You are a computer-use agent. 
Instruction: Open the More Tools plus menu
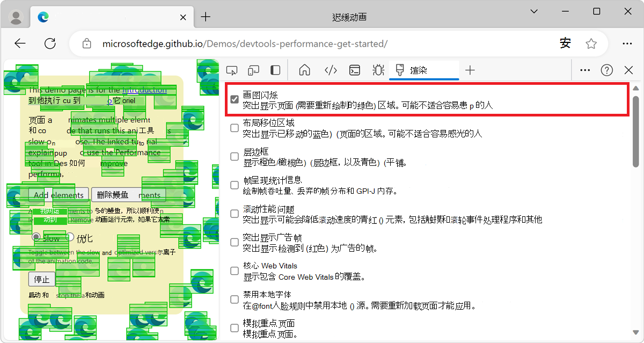click(x=470, y=70)
